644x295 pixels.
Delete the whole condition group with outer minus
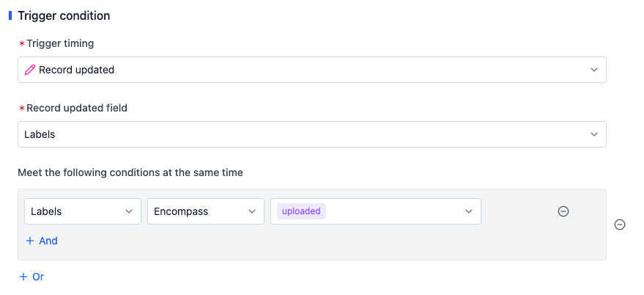(x=619, y=225)
